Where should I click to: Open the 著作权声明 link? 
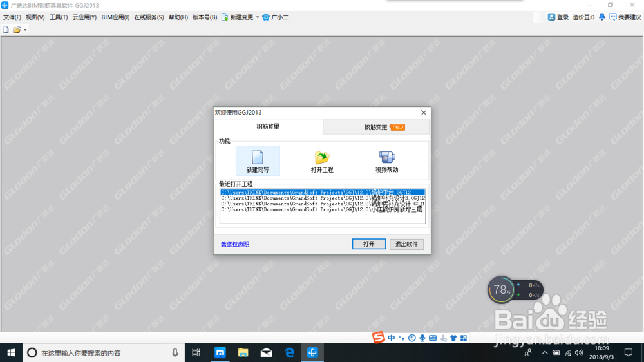click(x=235, y=244)
